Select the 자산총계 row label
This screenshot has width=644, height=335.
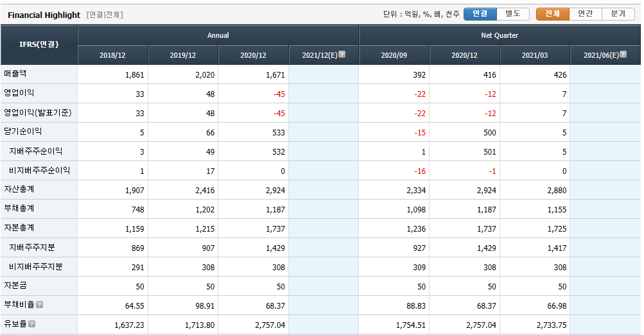[19, 189]
